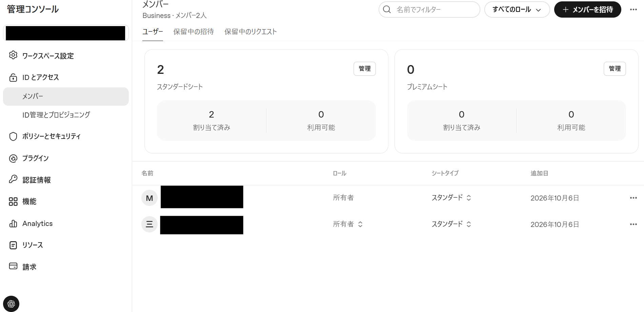
Task: Click the メンバーを招待 button
Action: (x=587, y=9)
